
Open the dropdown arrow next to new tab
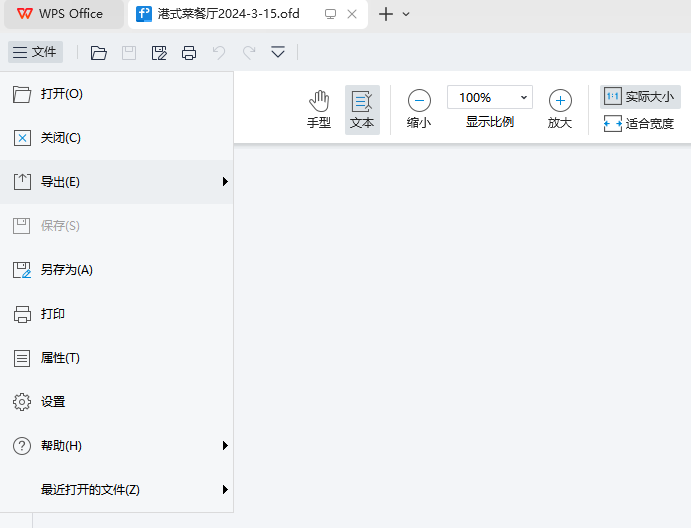[406, 14]
